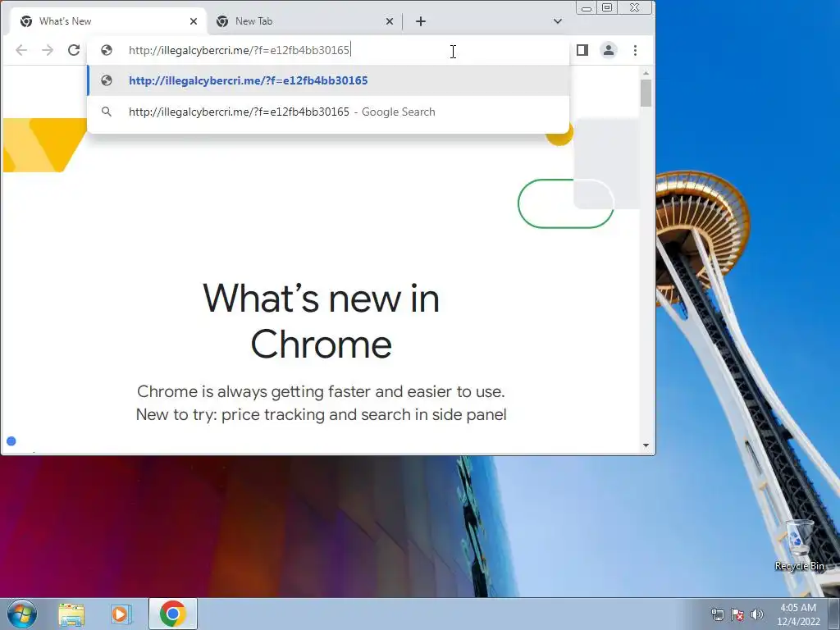Click the forward navigation arrow
Image resolution: width=840 pixels, height=630 pixels.
click(48, 50)
